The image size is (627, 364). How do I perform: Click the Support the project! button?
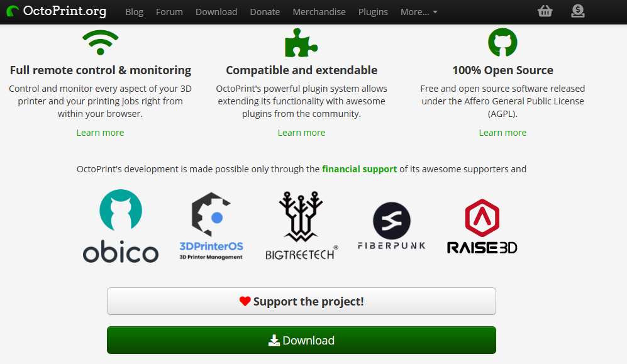301,301
